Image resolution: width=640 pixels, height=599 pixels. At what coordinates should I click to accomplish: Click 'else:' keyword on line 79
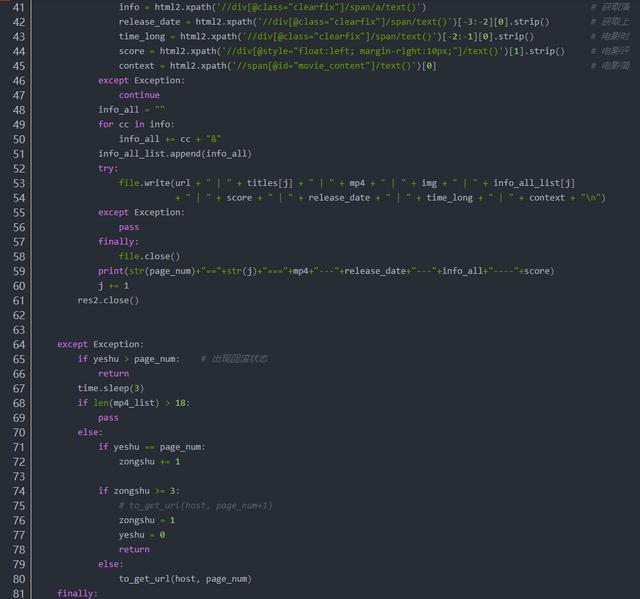tap(111, 564)
